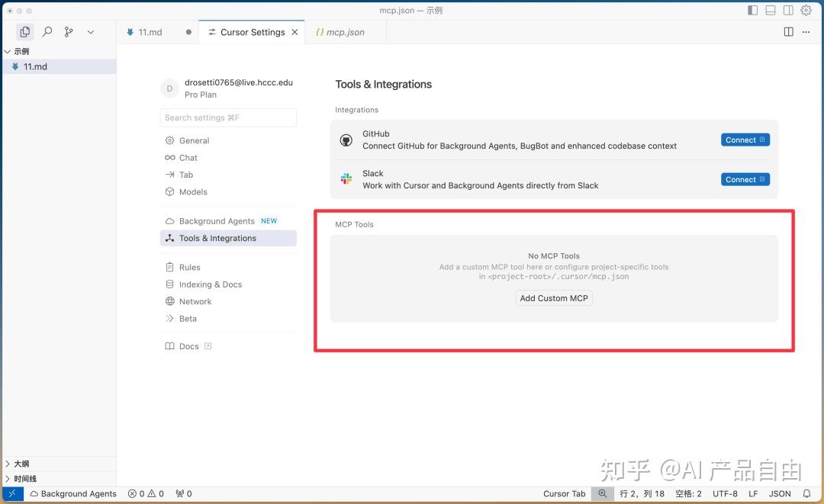Open the external Docs link
Viewport: 824px width, 504px height.
[188, 346]
